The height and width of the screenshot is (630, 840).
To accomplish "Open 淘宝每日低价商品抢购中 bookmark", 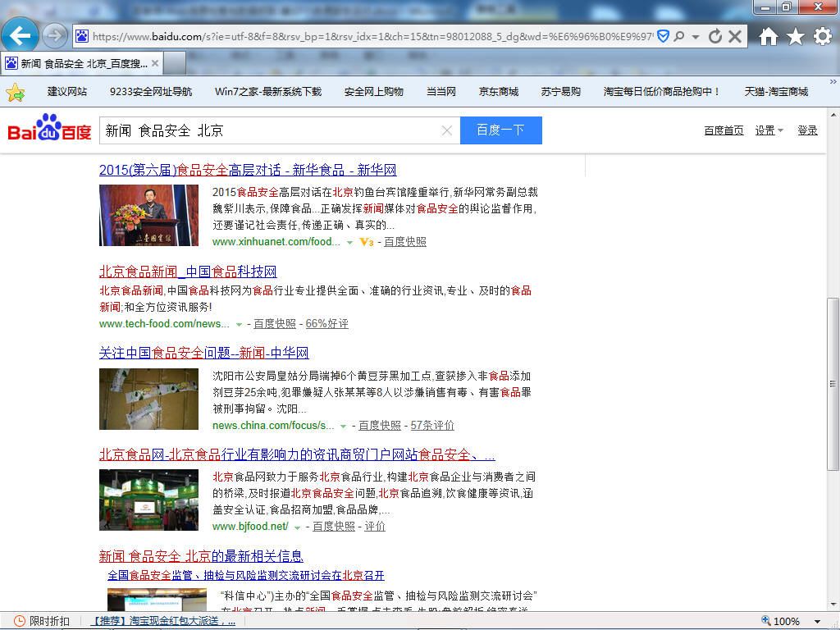I will pyautogui.click(x=662, y=92).
